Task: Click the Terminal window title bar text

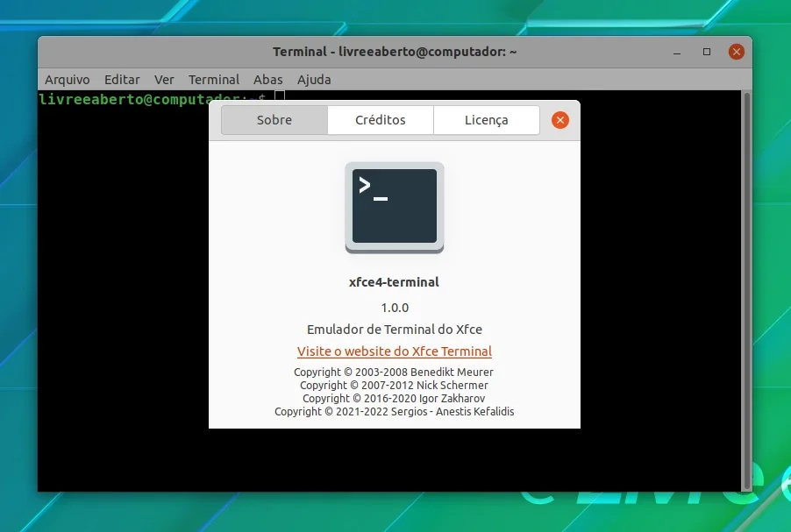Action: (x=395, y=52)
